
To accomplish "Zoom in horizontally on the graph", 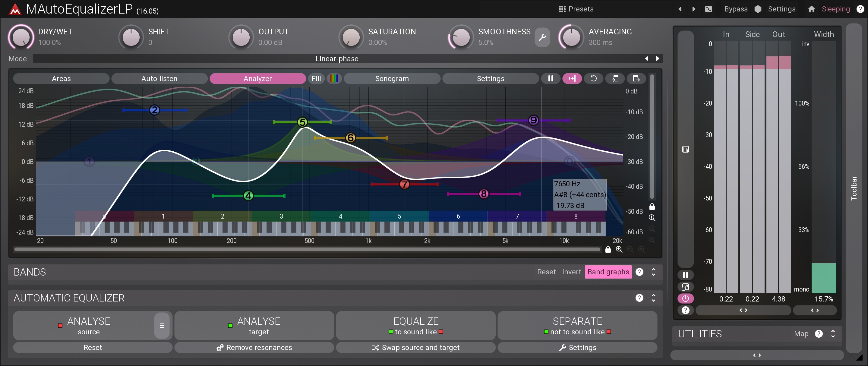I will coord(619,249).
